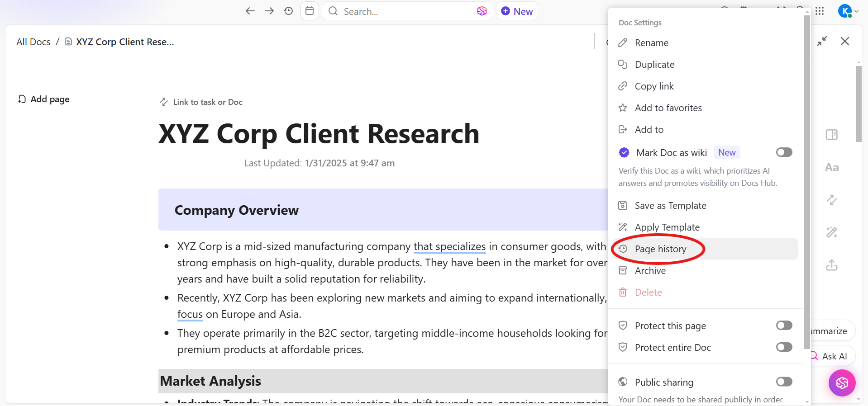
Task: Click the Summarize button partially shown
Action: (832, 331)
